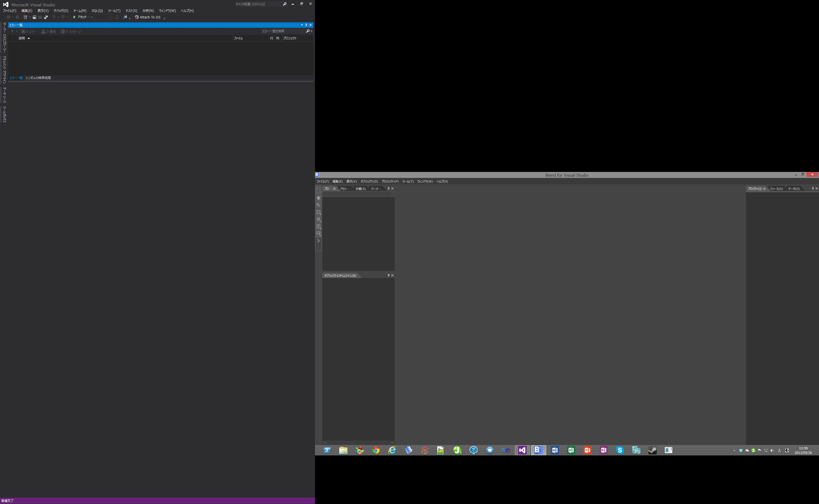Select the Button control tool in Blend
819x504 pixels.
[319, 233]
